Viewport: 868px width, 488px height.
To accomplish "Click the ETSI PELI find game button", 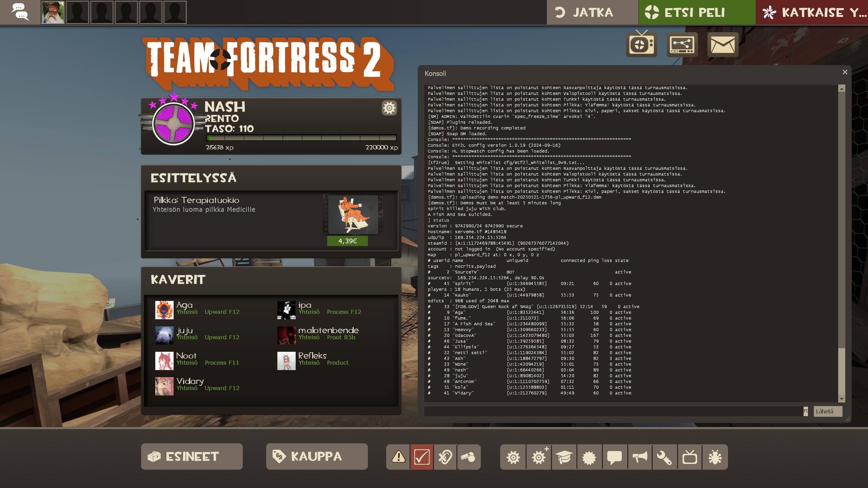I will [x=697, y=12].
